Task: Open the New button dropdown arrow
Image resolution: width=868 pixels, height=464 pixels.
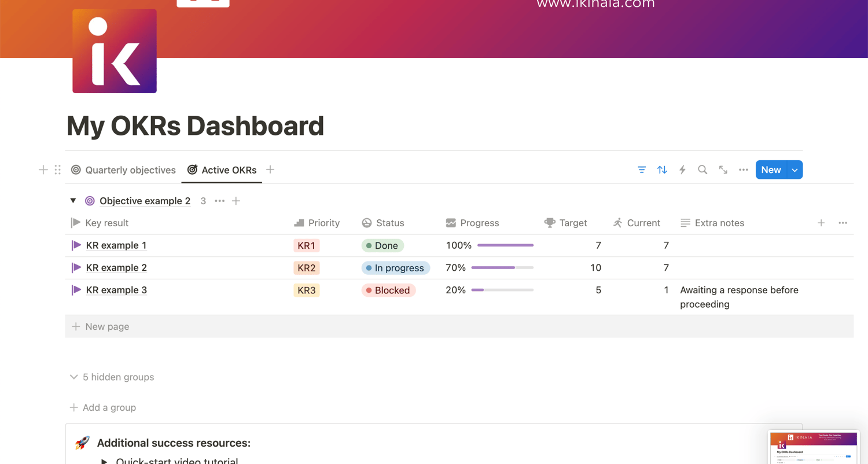Action: coord(795,170)
